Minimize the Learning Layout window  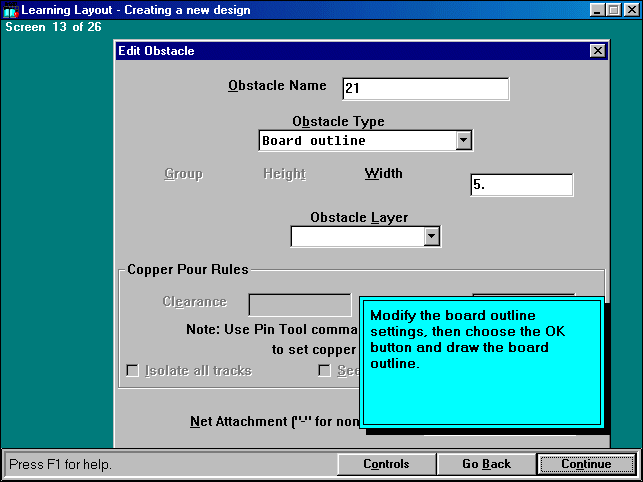[597, 10]
